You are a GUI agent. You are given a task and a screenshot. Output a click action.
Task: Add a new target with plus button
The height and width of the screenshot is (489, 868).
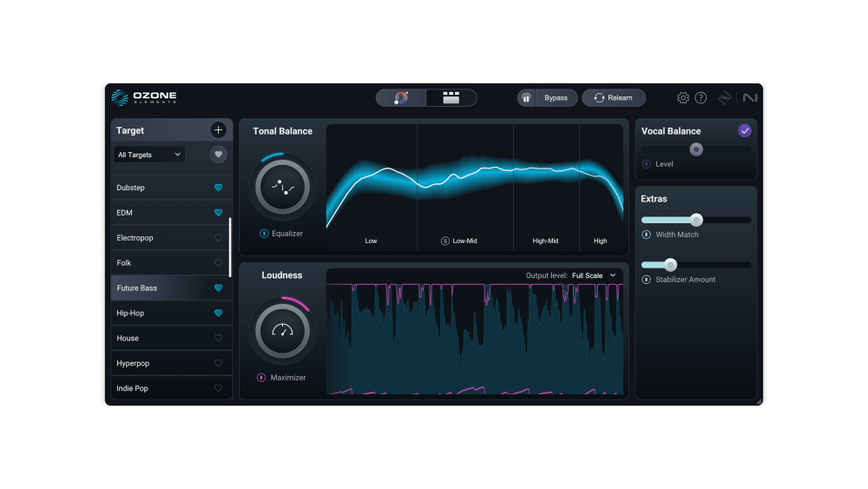218,130
